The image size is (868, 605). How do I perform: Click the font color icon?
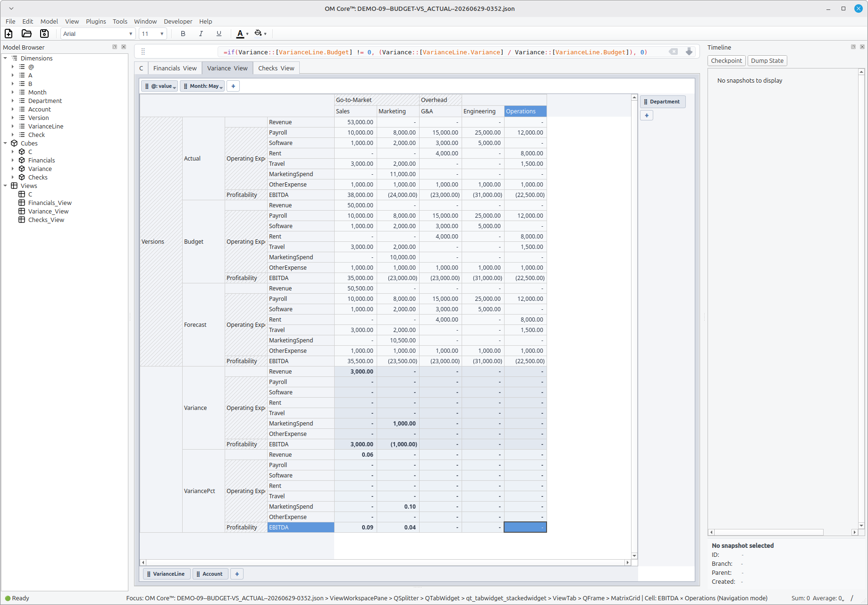[240, 34]
